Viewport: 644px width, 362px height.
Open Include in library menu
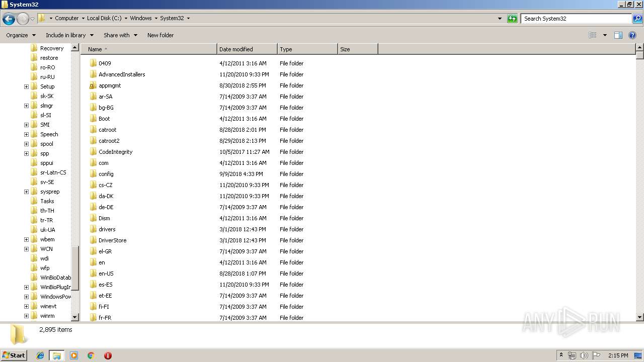point(69,35)
